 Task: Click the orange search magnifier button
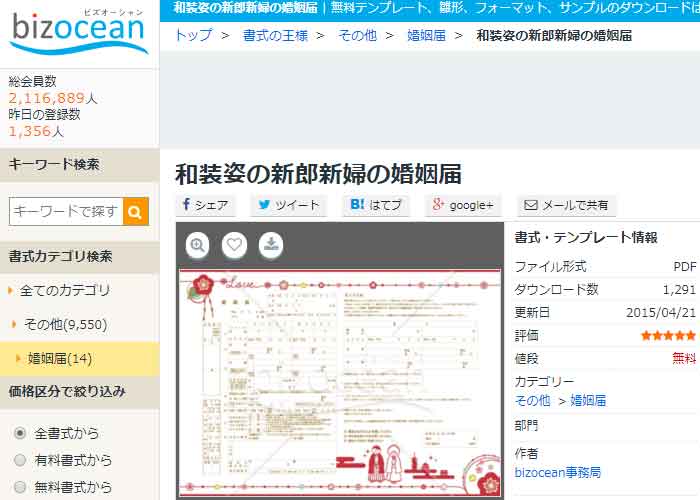136,211
